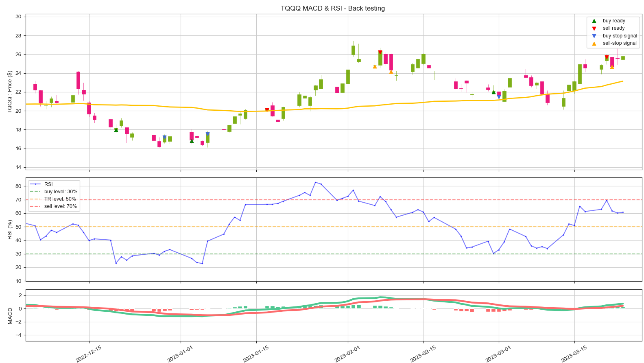The width and height of the screenshot is (644, 363).
Task: Click the RSI (%) axis label
Action: 10,230
